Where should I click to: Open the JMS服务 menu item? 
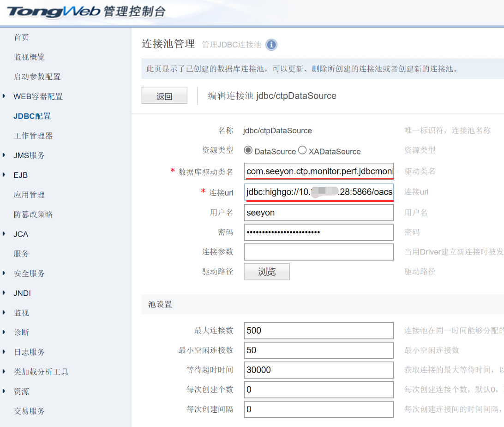click(29, 155)
